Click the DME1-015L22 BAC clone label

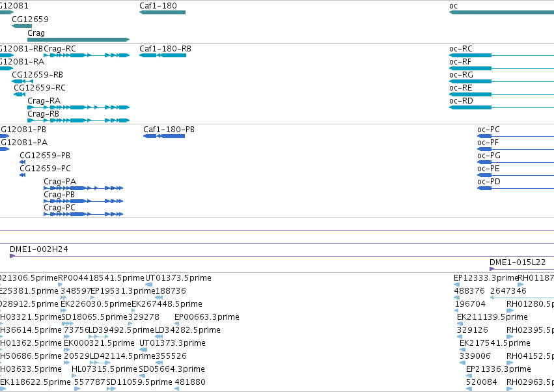518,262
